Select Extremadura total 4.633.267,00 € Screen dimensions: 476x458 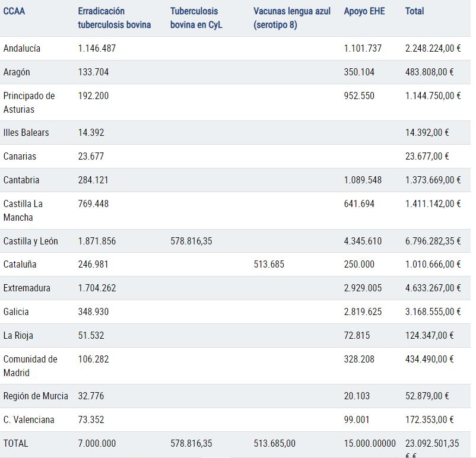pos(433,288)
